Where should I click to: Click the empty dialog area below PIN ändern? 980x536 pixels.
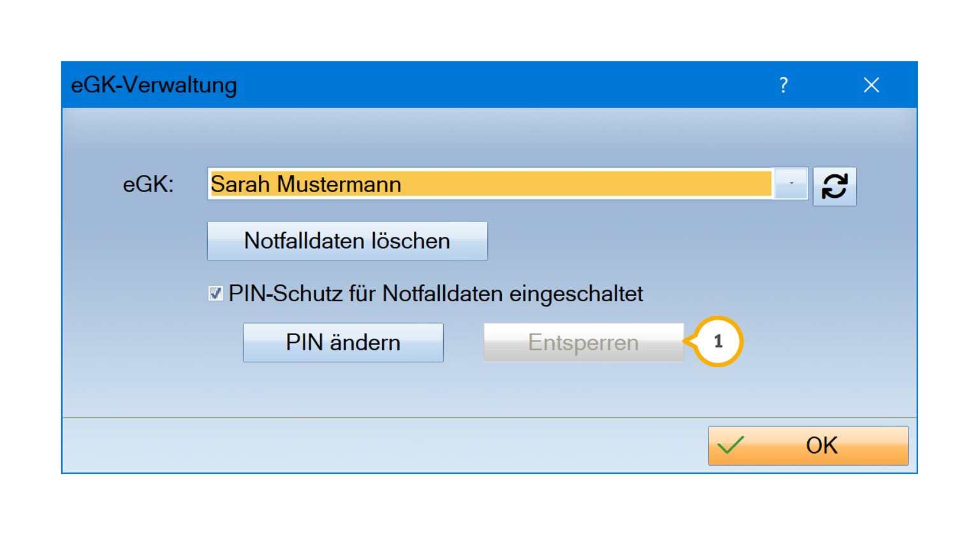[x=343, y=389]
